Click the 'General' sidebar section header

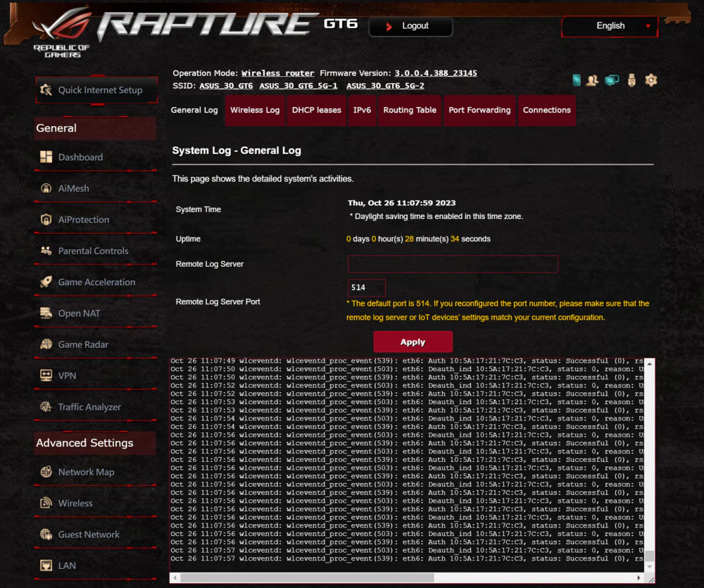tap(95, 128)
